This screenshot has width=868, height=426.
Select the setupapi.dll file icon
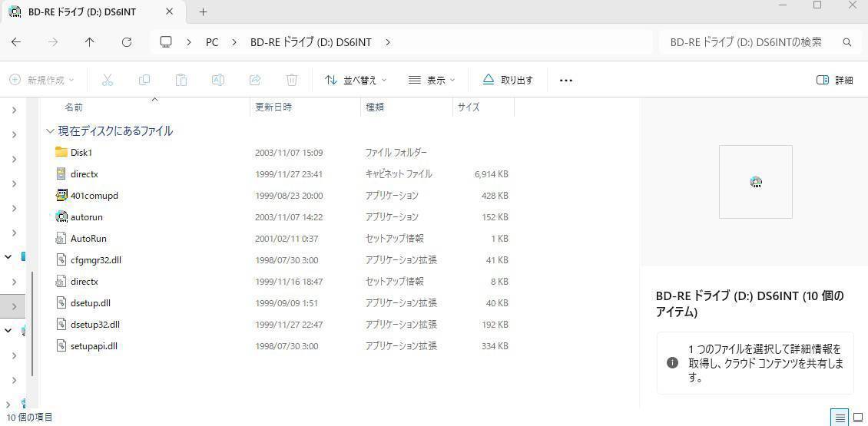coord(61,346)
